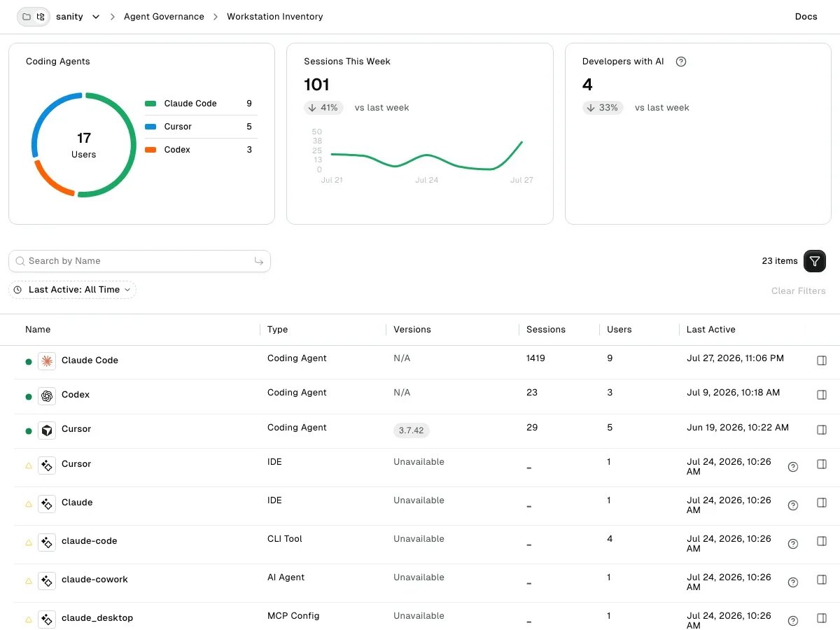Click the Clear Filters button

[799, 291]
